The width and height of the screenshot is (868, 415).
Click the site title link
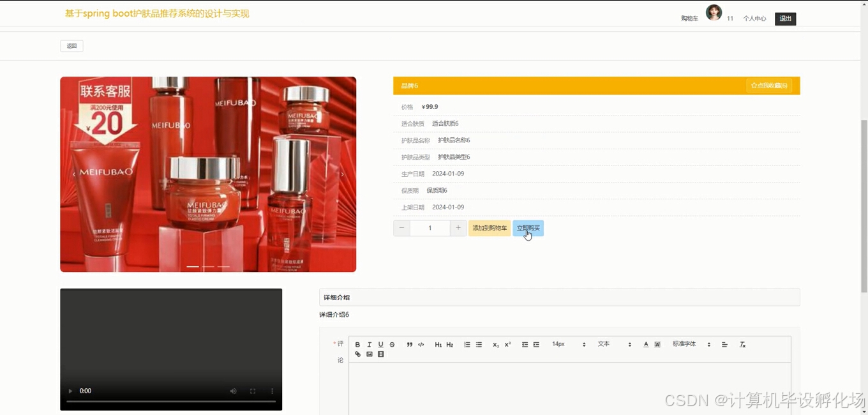pos(157,13)
